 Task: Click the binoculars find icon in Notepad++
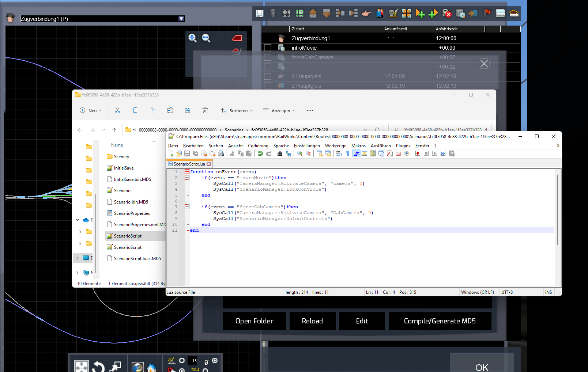(x=280, y=153)
